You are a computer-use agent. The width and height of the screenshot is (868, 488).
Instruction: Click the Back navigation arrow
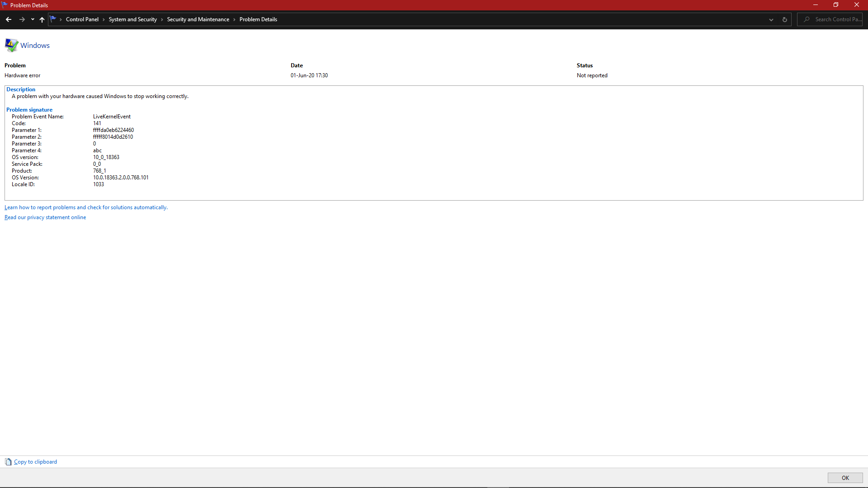9,19
